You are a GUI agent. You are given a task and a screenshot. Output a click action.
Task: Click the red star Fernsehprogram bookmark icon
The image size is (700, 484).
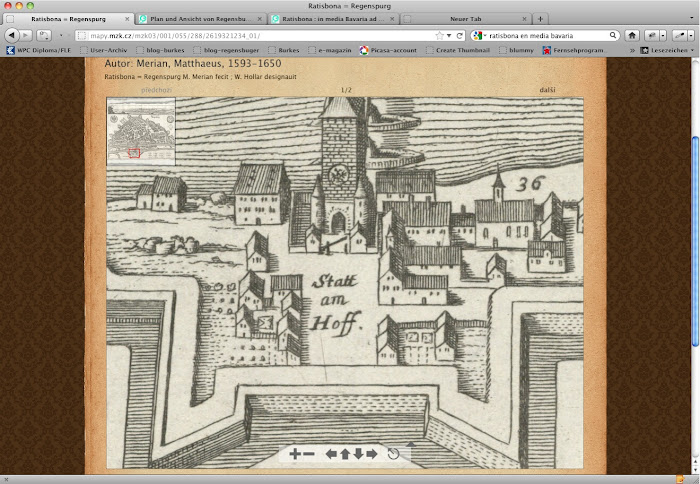coord(546,50)
